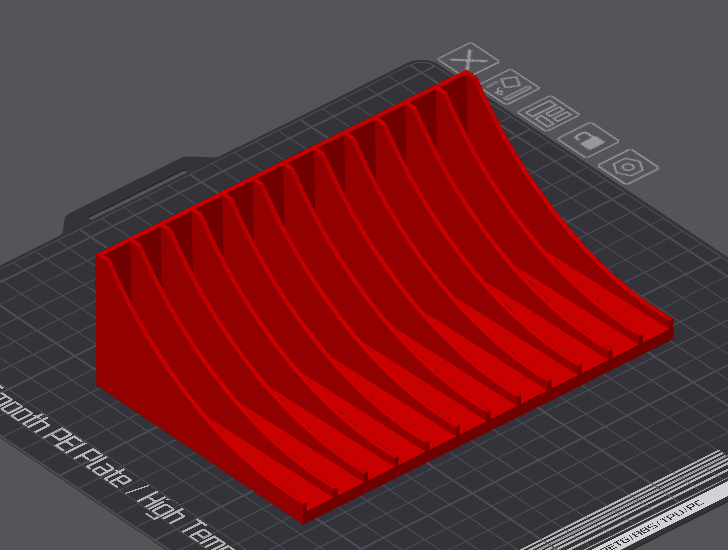Toggle the plate lock icon
Screen dimensions: 728x550
pos(588,140)
